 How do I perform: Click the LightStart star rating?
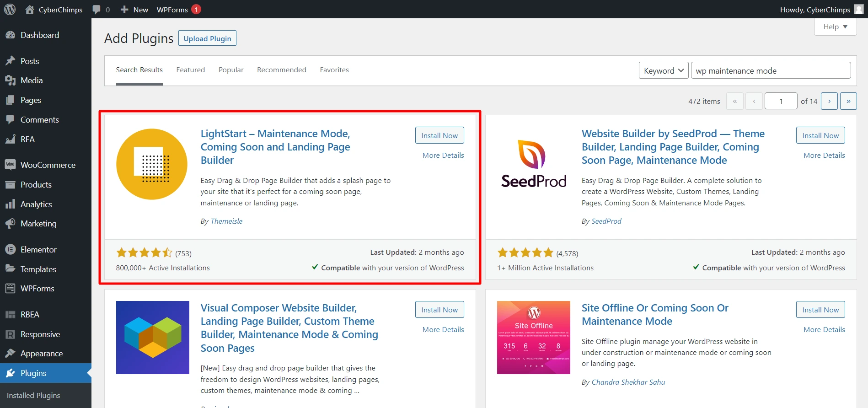[x=144, y=252]
